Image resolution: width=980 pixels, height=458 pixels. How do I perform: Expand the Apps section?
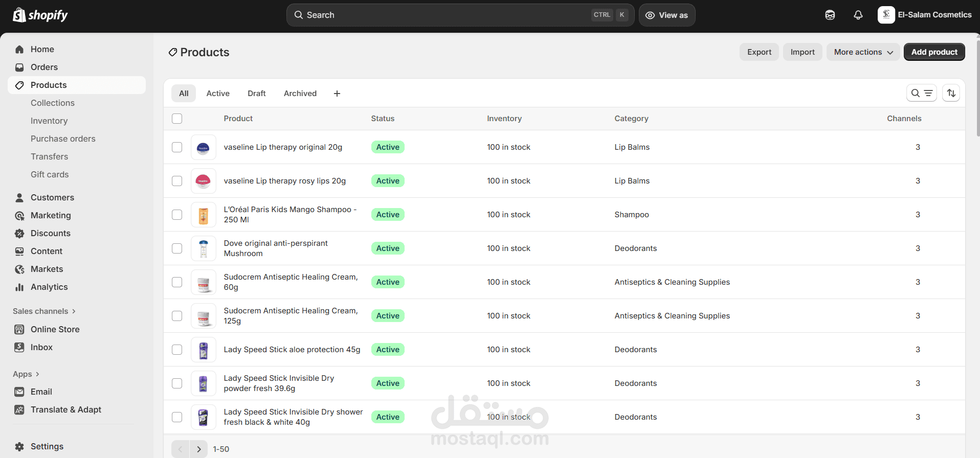[26, 374]
